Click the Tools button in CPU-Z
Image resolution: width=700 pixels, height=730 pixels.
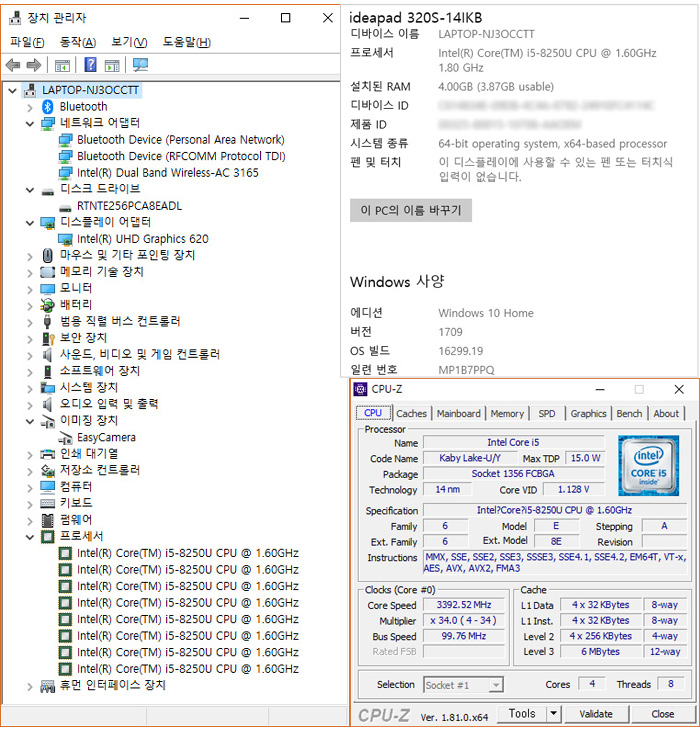(x=522, y=714)
